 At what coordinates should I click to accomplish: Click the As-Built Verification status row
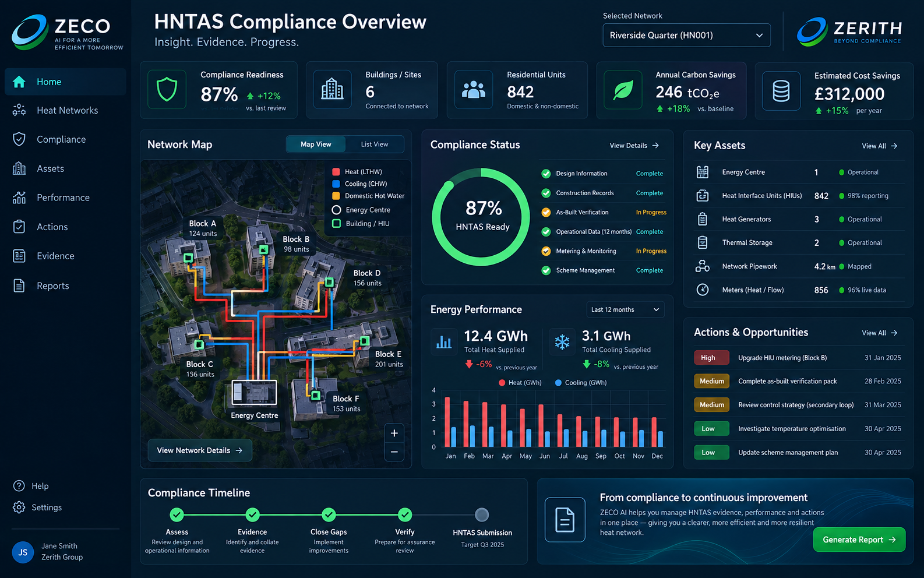tap(604, 212)
